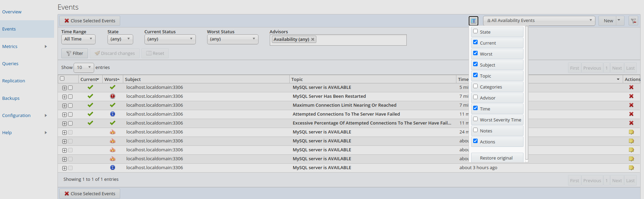
Task: Remove the Availability (any) advisor filter chip
Action: click(313, 39)
